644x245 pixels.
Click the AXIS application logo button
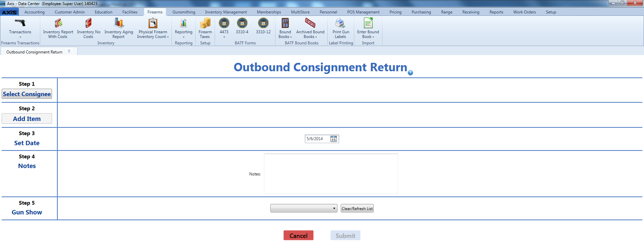coord(9,12)
